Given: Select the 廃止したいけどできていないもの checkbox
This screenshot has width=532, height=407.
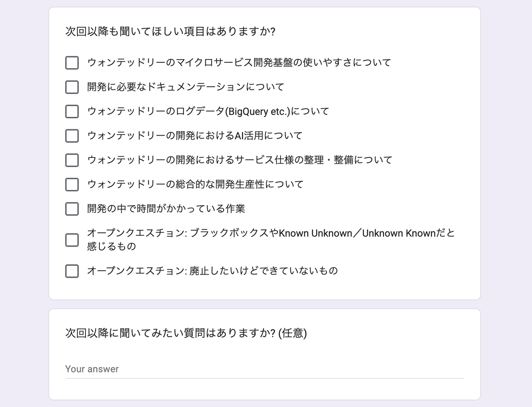Looking at the screenshot, I should (x=72, y=271).
